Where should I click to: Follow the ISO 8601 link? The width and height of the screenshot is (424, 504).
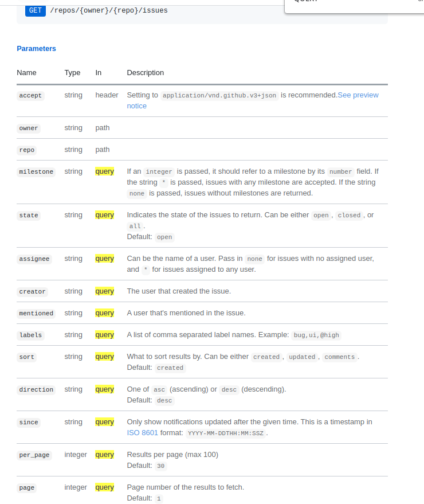pos(142,433)
